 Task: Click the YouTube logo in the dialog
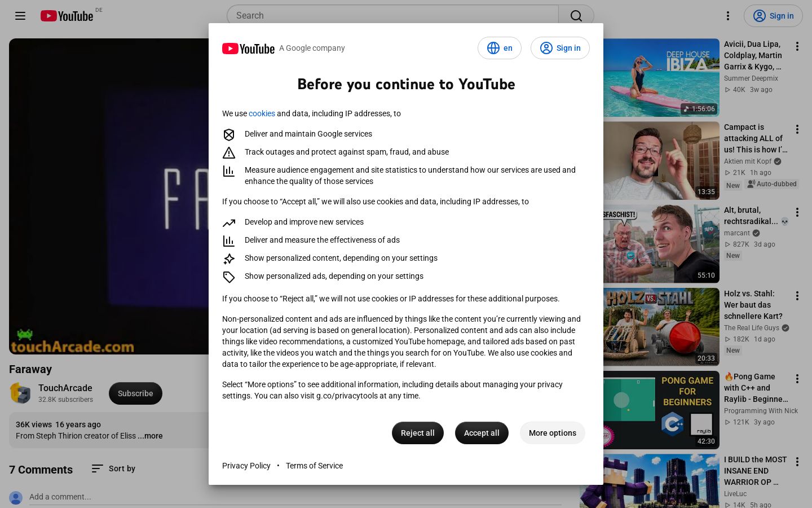tap(248, 49)
